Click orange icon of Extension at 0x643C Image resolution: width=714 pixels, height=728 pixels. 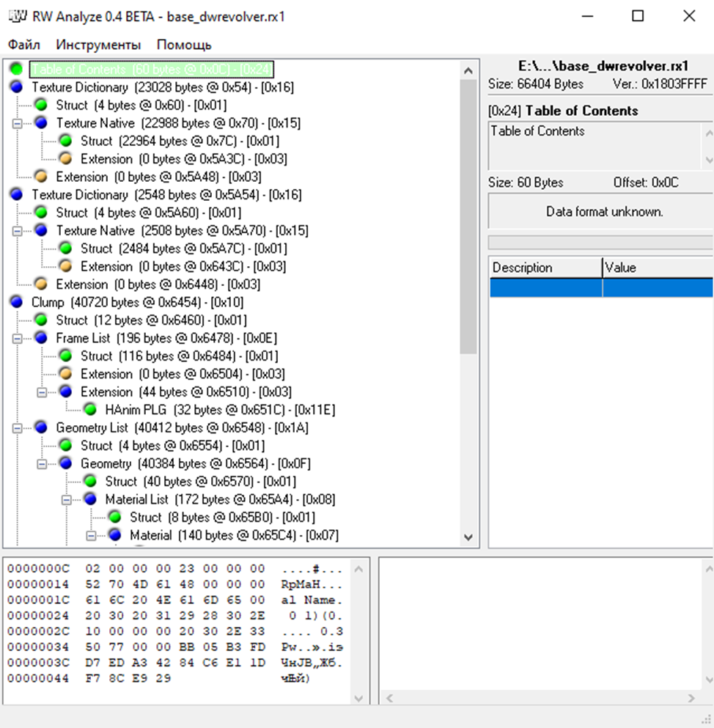(x=66, y=267)
